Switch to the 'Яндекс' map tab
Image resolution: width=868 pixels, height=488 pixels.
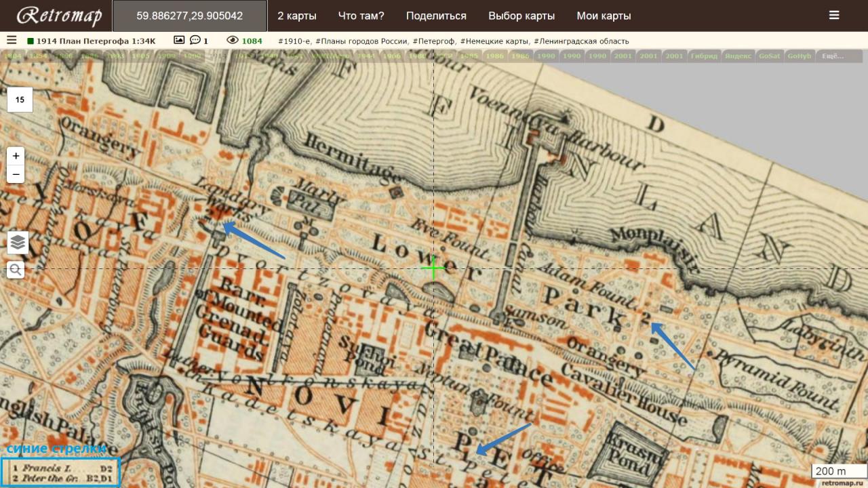738,56
